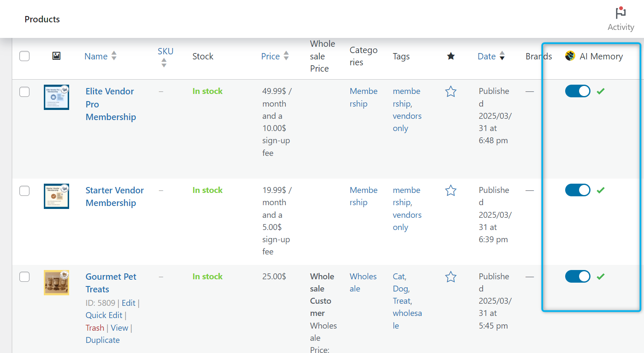Open Gourmet Pet Treats product link

pos(111,283)
